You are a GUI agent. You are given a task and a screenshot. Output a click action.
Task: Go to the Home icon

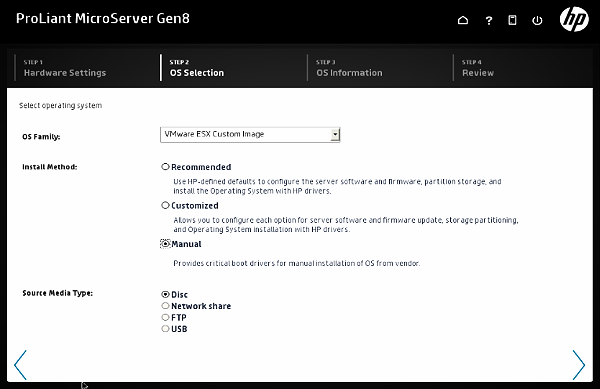coord(463,20)
